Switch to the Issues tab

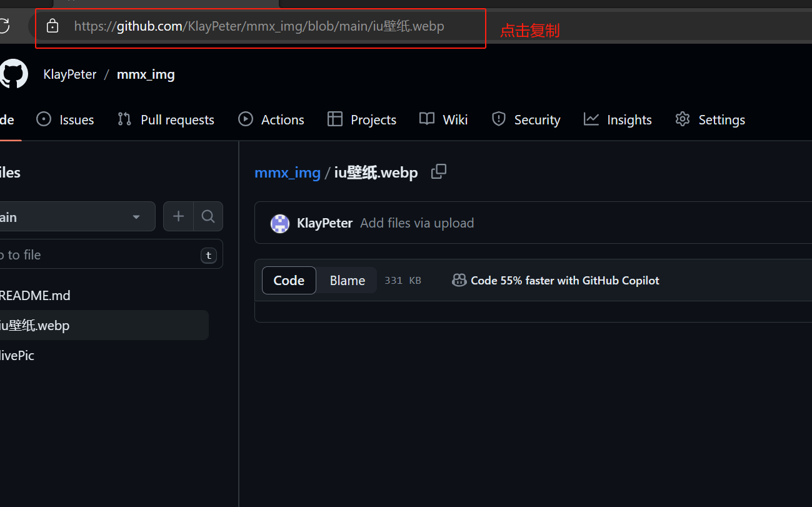(65, 119)
